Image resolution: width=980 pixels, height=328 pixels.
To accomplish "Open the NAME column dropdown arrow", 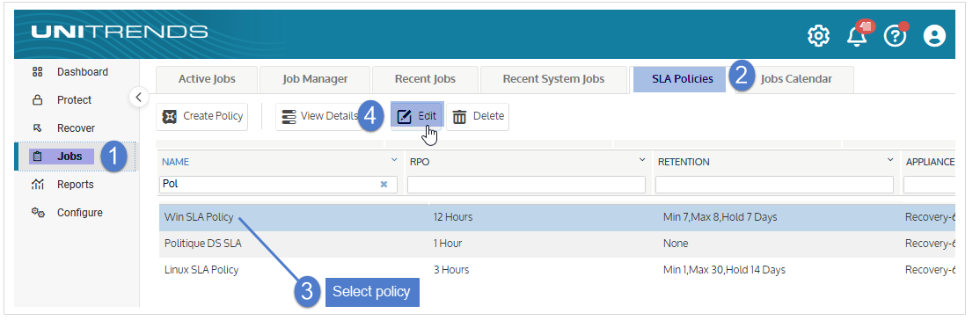I will [394, 161].
